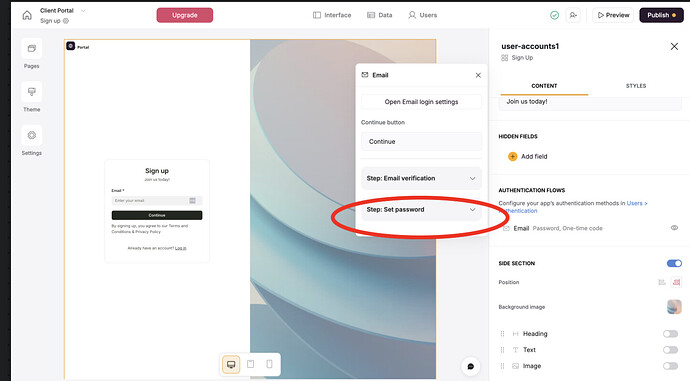Select tablet preview device icon

250,364
